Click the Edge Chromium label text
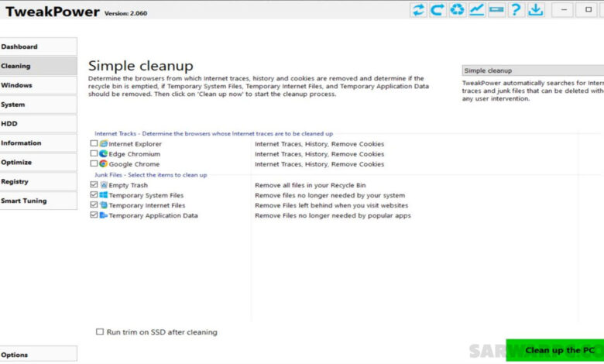The height and width of the screenshot is (364, 604). pyautogui.click(x=135, y=153)
